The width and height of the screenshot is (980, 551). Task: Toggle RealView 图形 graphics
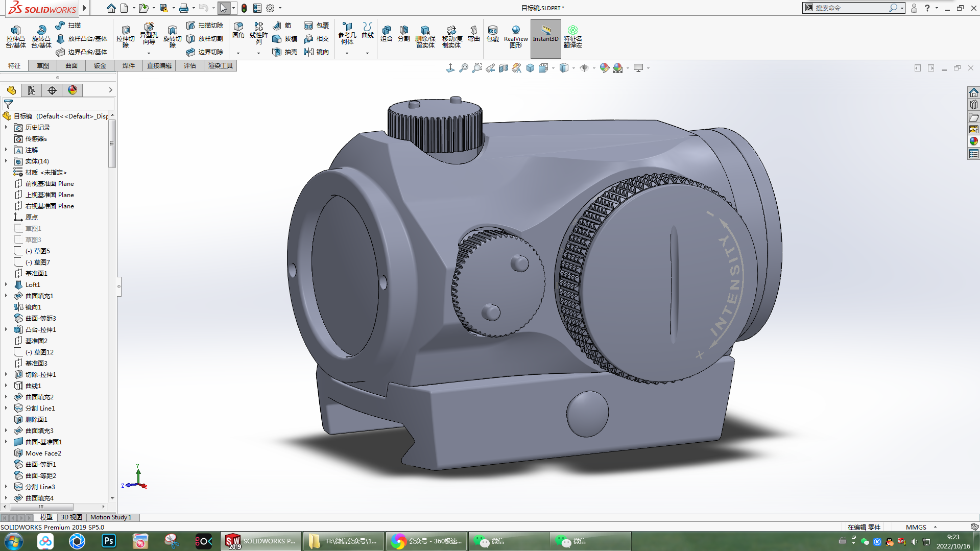click(516, 37)
